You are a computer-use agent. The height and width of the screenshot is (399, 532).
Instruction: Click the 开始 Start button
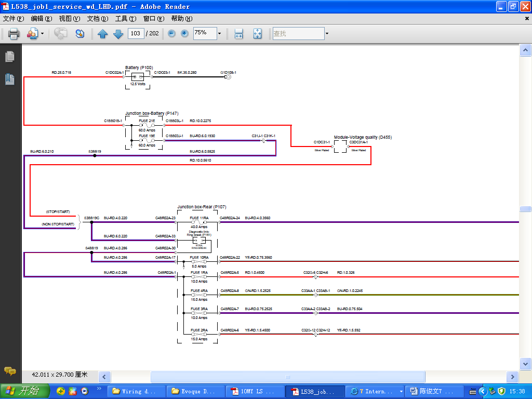pos(24,391)
